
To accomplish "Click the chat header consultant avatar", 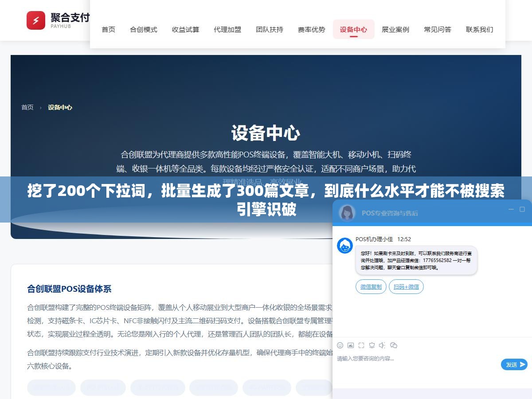I will [x=347, y=212].
